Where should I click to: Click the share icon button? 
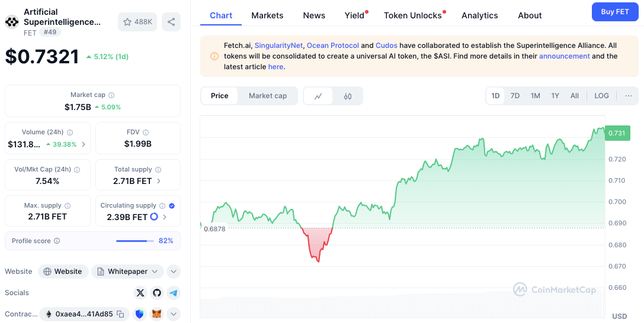coord(171,22)
